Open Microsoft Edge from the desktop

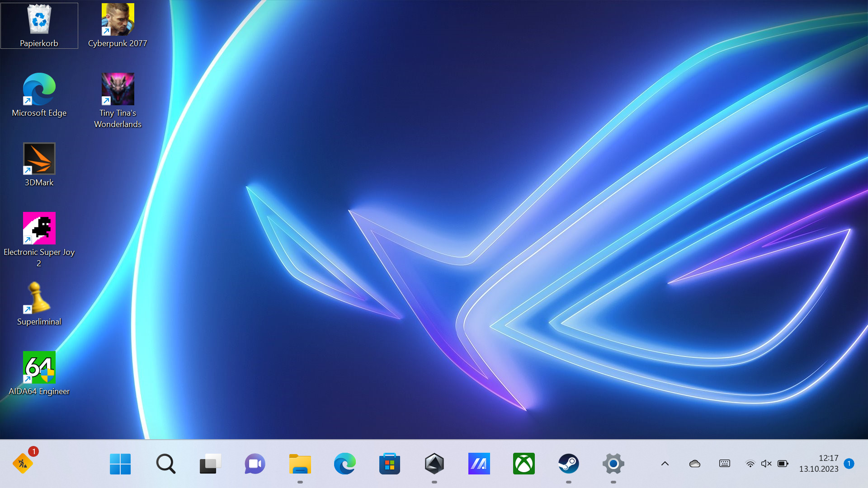(x=39, y=88)
